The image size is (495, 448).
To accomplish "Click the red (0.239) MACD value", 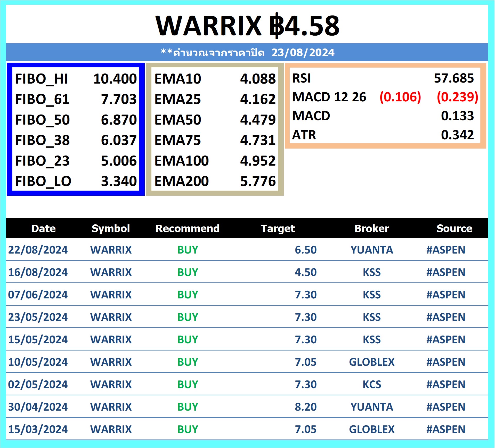I will (x=458, y=97).
